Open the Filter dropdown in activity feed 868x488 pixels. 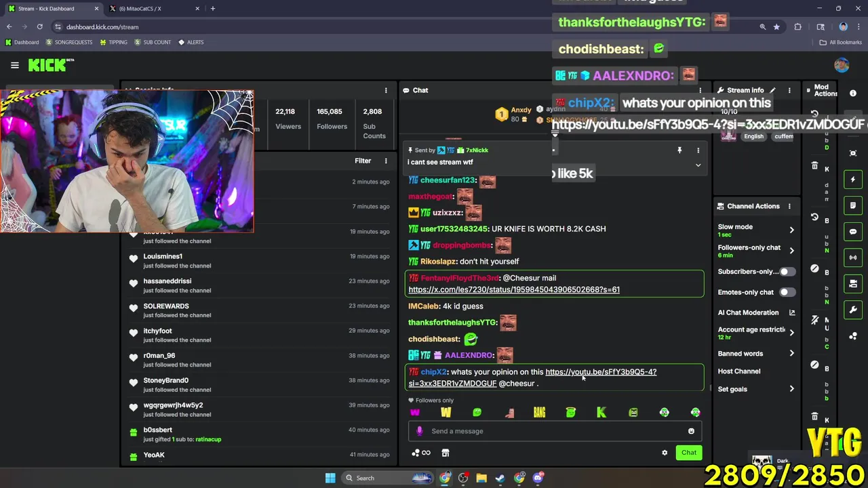pyautogui.click(x=363, y=161)
